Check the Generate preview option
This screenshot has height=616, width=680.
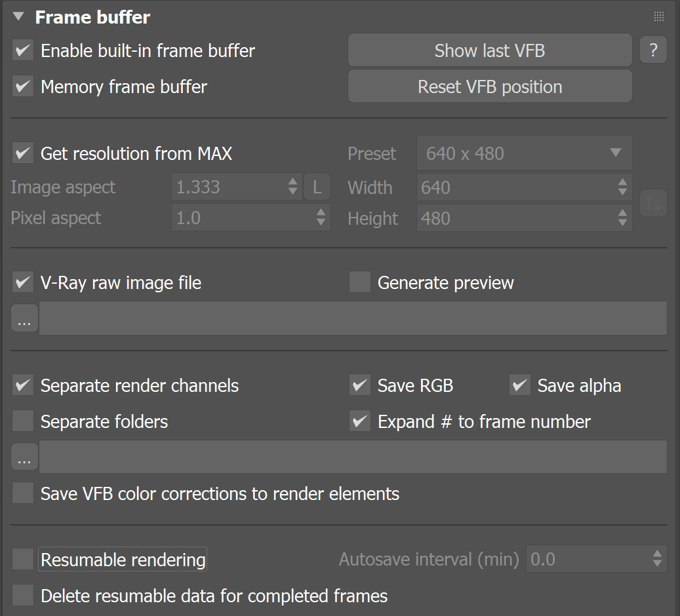(x=360, y=282)
